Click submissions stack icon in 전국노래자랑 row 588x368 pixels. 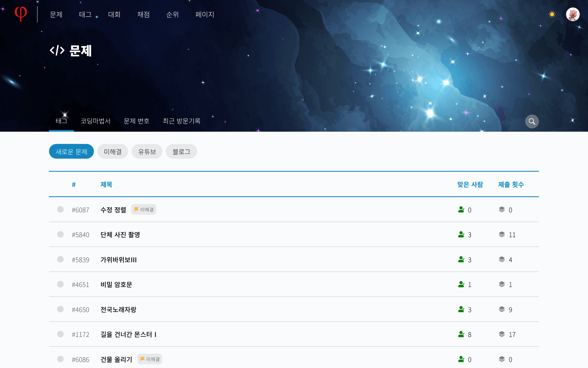[x=502, y=309]
